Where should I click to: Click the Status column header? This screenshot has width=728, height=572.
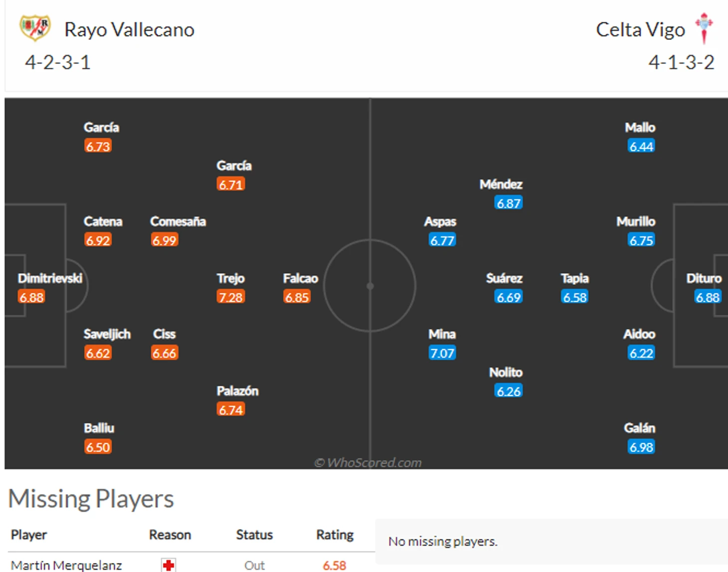[254, 535]
